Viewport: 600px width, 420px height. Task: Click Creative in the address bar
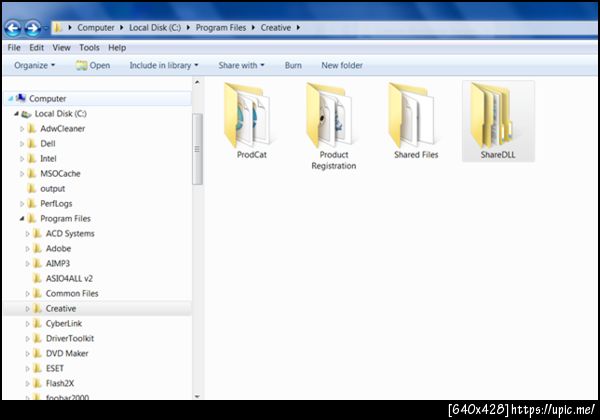point(276,28)
